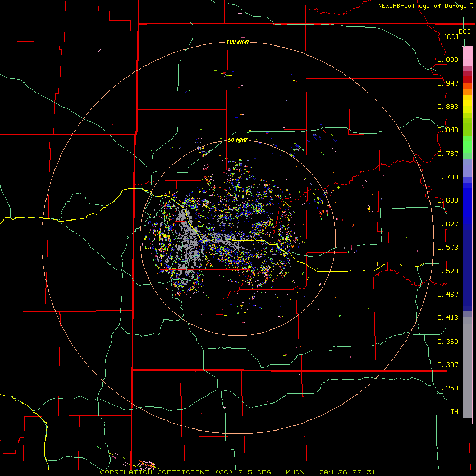Pick the orange swatch on the color scale
This screenshot has height=476, width=476.
coord(467,91)
